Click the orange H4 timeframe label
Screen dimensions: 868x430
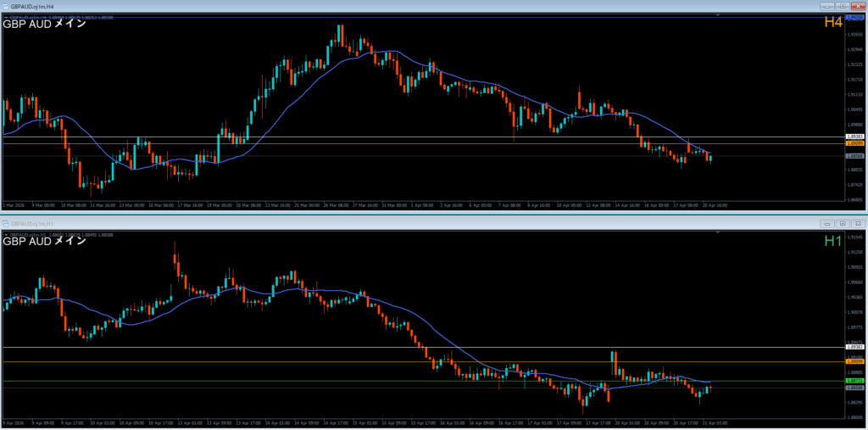[832, 23]
